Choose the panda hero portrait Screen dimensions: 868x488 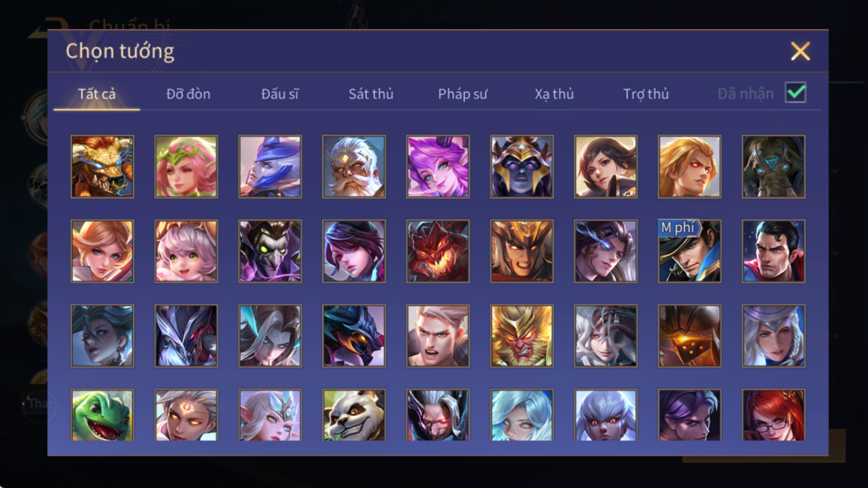click(354, 415)
